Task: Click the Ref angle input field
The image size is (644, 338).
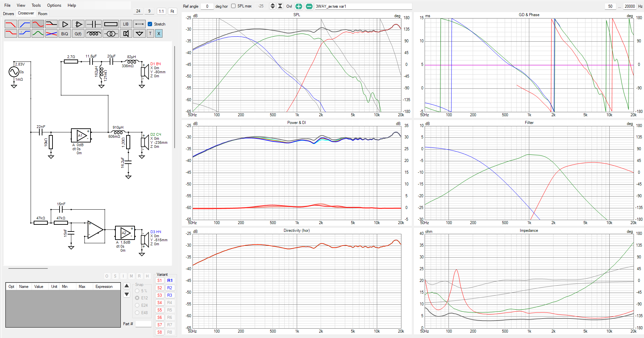Action: (207, 6)
